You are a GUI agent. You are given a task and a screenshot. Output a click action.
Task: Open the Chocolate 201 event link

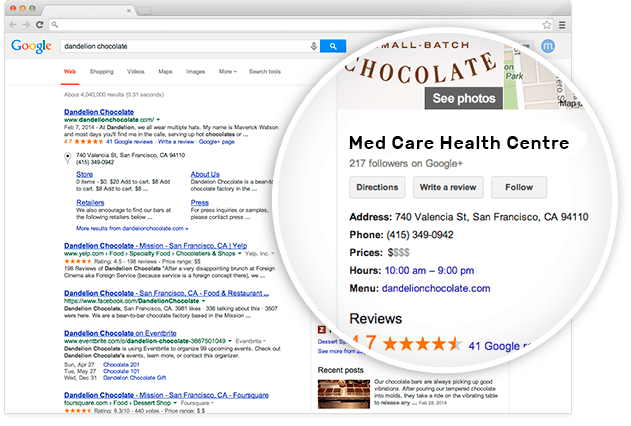pyautogui.click(x=121, y=365)
